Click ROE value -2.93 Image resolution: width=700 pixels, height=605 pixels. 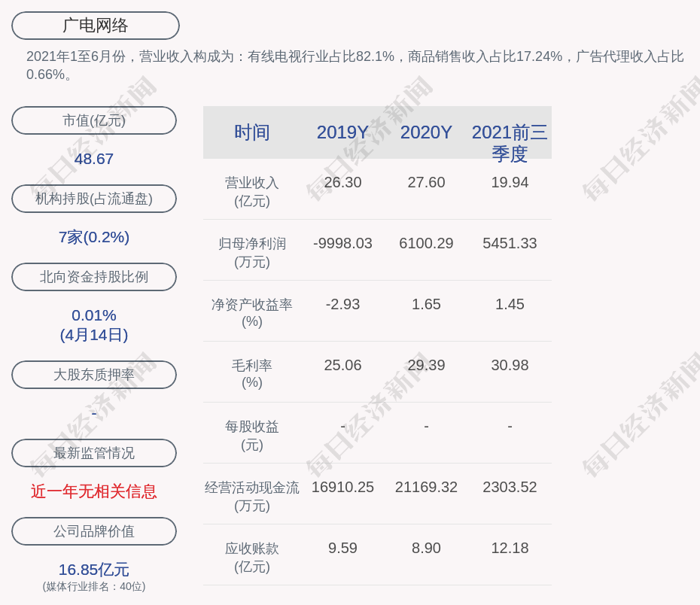[x=342, y=304]
